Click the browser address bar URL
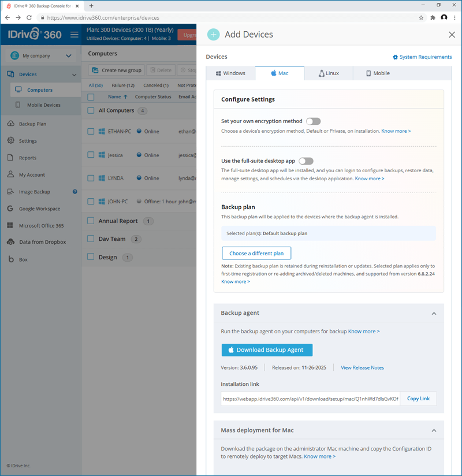The image size is (462, 476). 103,17
